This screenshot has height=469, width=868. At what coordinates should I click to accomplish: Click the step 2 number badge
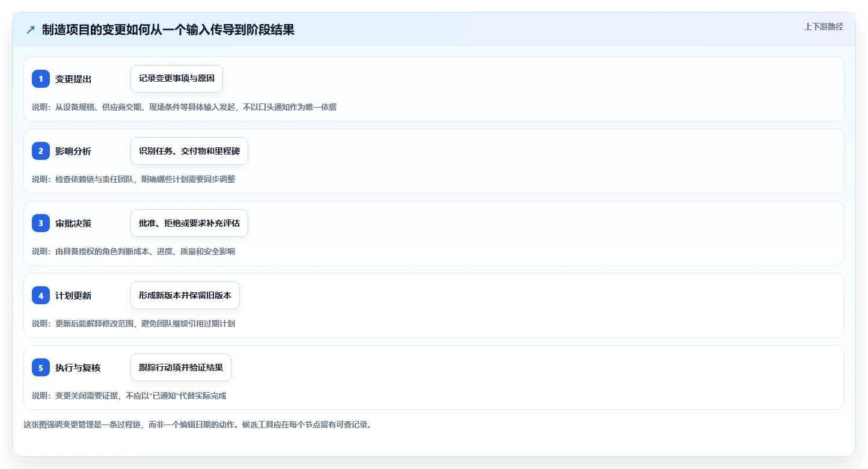click(41, 151)
